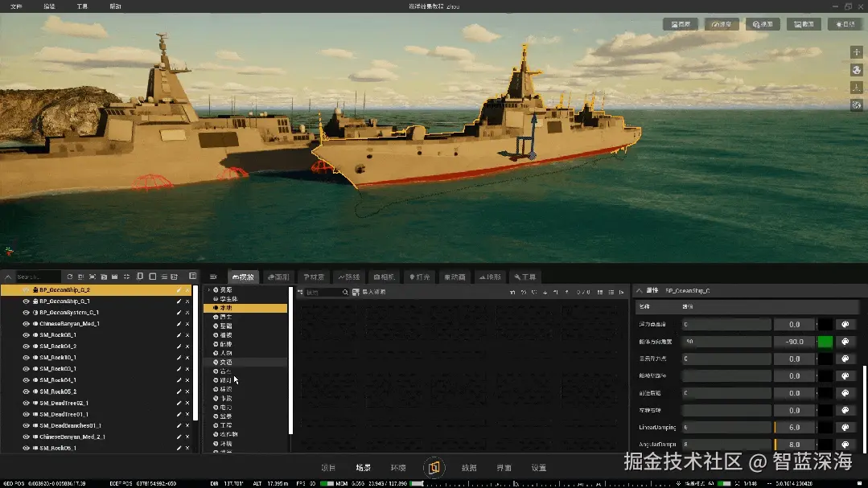The height and width of the screenshot is (488, 868).
Task: Click the 项目 button in the bottom bar
Action: (x=328, y=468)
